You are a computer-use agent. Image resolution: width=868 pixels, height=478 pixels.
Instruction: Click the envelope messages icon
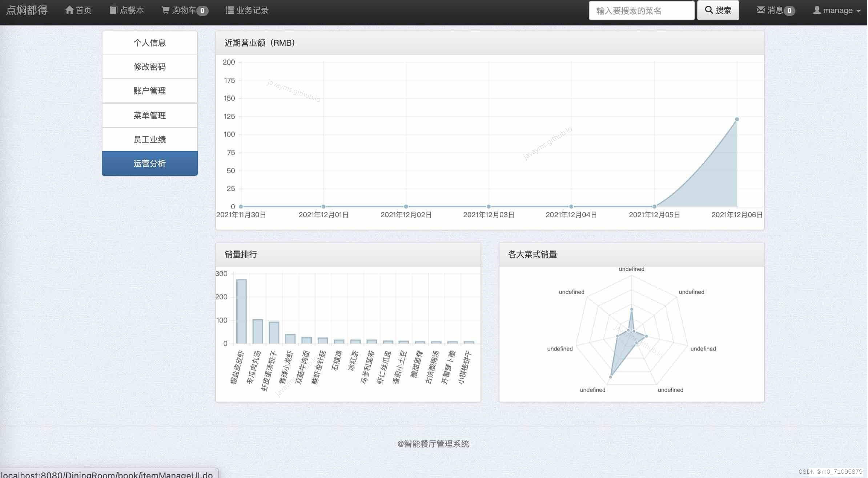(x=760, y=10)
